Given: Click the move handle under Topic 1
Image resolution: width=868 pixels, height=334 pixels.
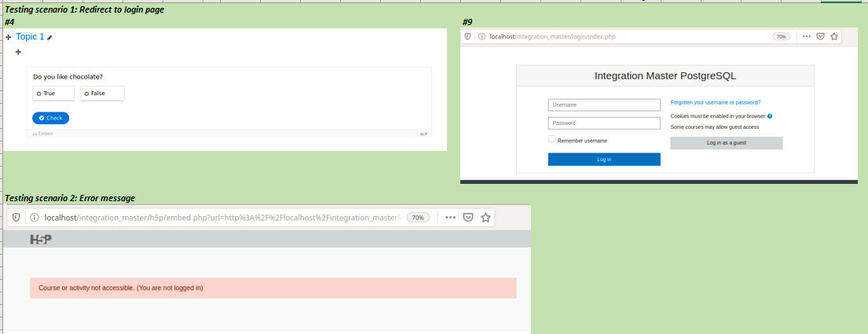Looking at the screenshot, I should pos(18,52).
